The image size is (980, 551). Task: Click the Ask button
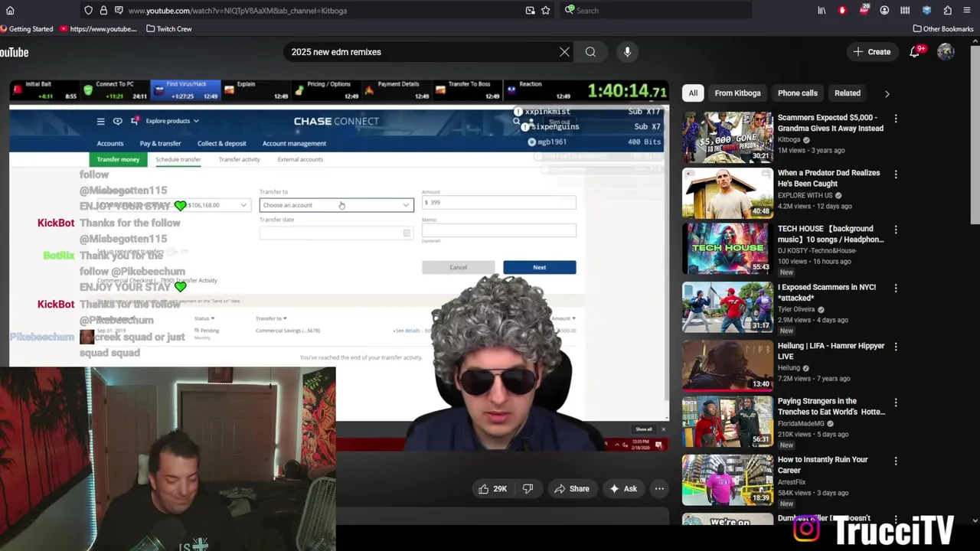[622, 489]
